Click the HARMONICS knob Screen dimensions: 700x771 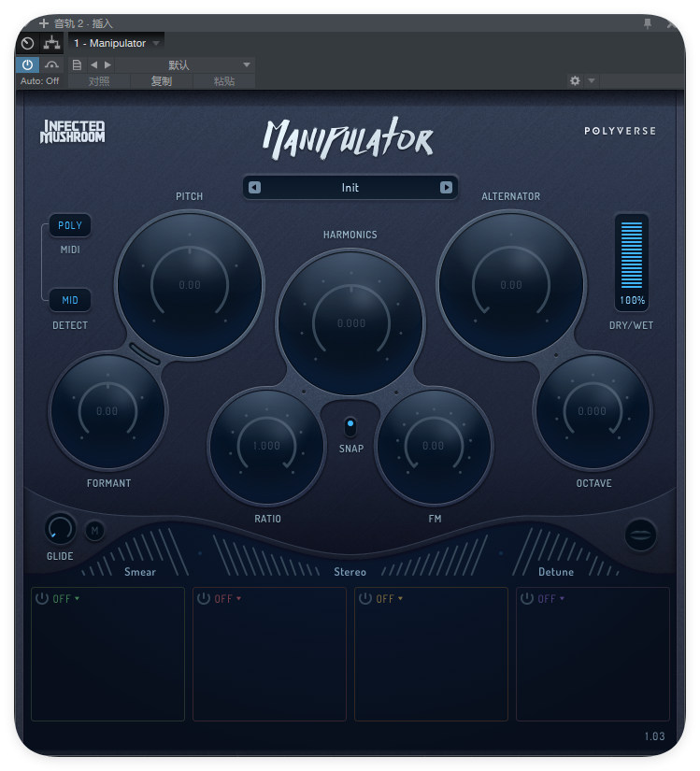click(350, 323)
